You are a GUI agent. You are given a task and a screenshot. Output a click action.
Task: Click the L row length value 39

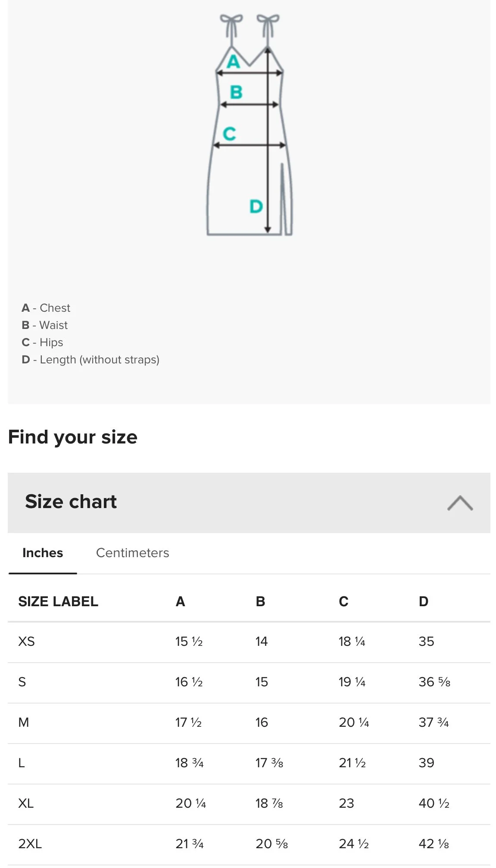(x=427, y=763)
